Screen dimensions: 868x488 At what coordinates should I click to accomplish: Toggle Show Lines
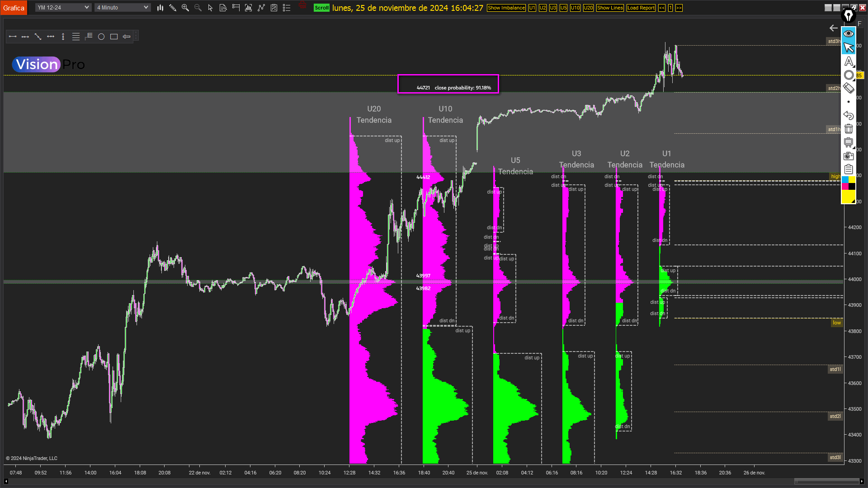(610, 8)
